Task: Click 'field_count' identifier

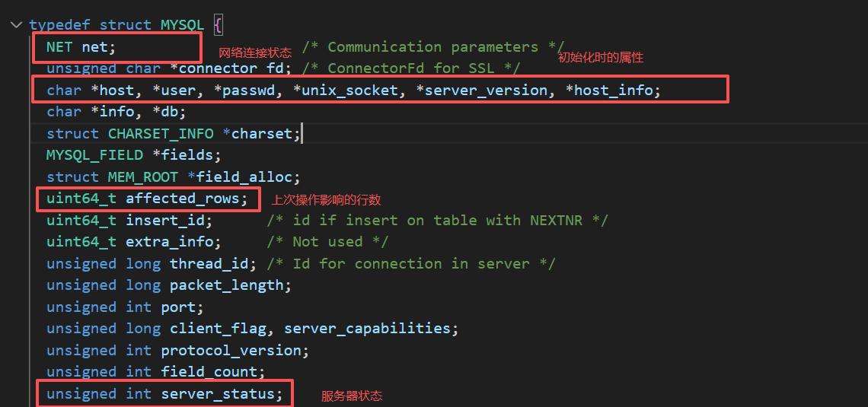Action: pos(209,371)
